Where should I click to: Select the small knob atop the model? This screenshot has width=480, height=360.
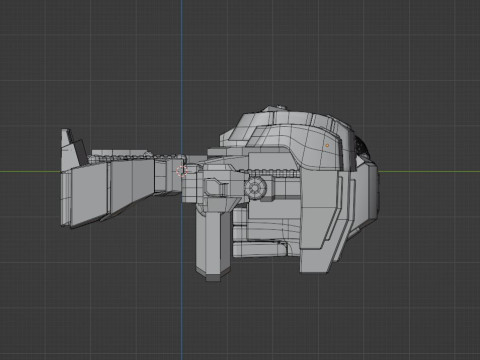(x=282, y=107)
